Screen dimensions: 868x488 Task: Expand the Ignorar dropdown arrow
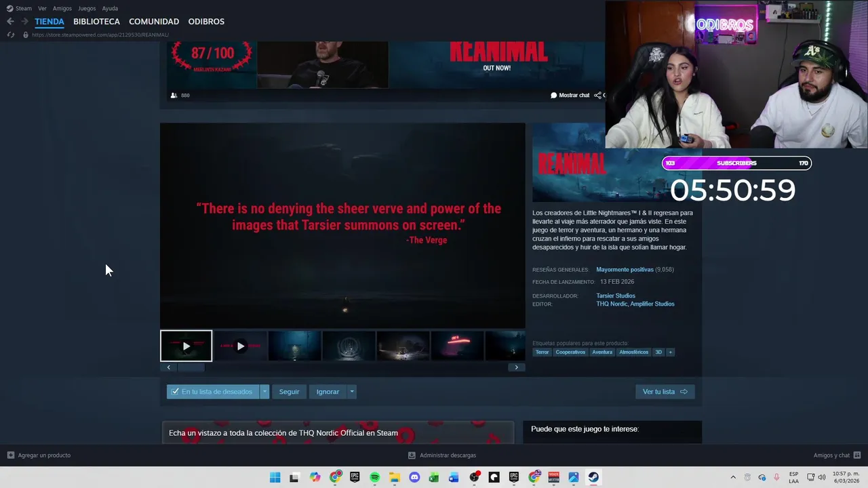(351, 392)
